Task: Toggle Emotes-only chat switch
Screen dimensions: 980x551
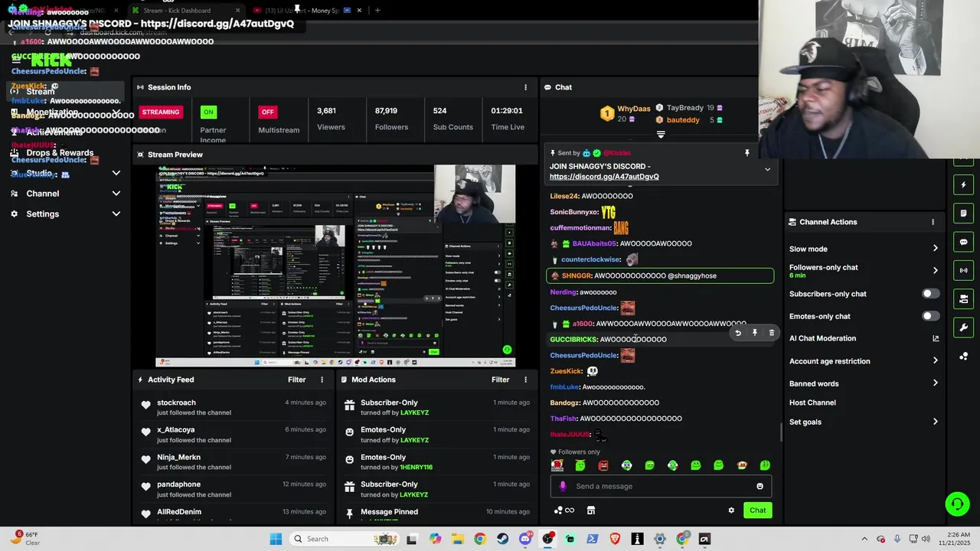Action: tap(930, 316)
